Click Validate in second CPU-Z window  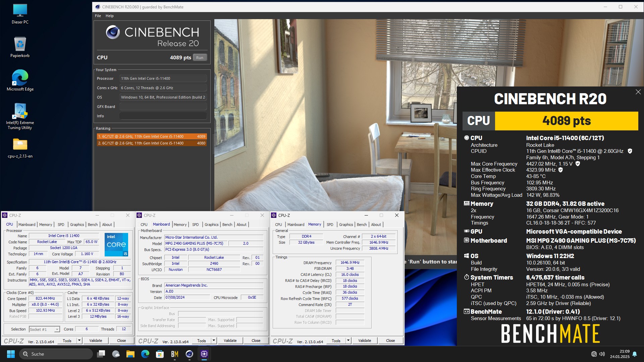pyautogui.click(x=230, y=341)
